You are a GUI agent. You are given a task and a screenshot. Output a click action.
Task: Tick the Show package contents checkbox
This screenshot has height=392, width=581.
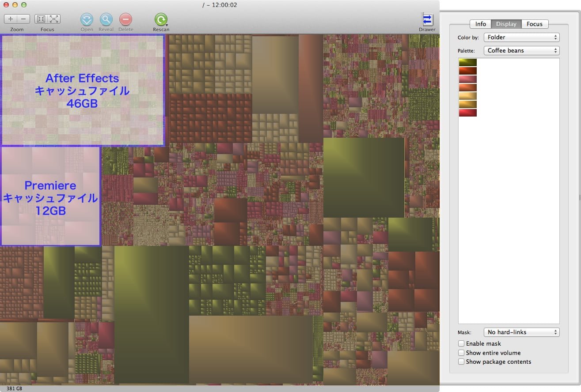(x=461, y=362)
